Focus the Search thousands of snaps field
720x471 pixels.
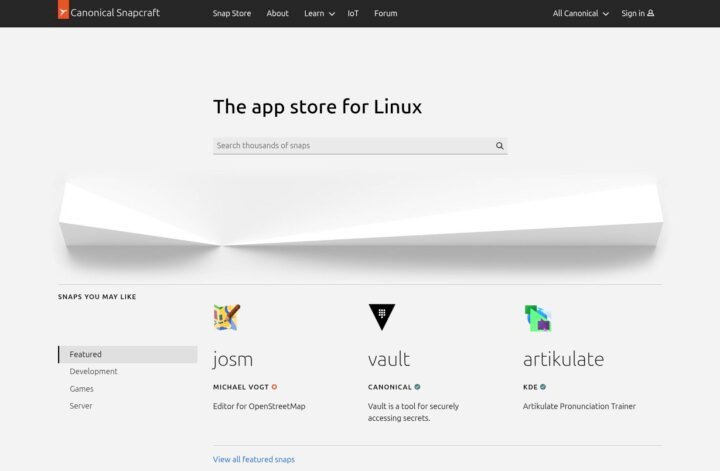[360, 146]
